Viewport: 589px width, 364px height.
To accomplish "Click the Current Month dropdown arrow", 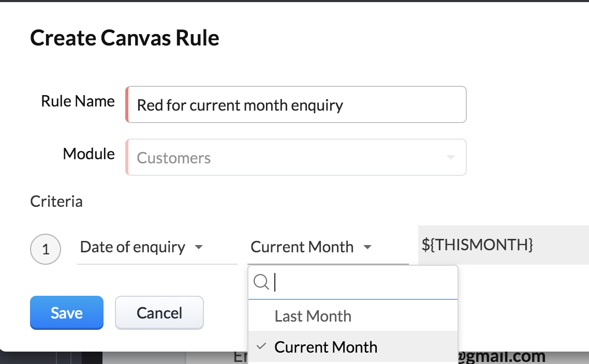I will click(367, 248).
